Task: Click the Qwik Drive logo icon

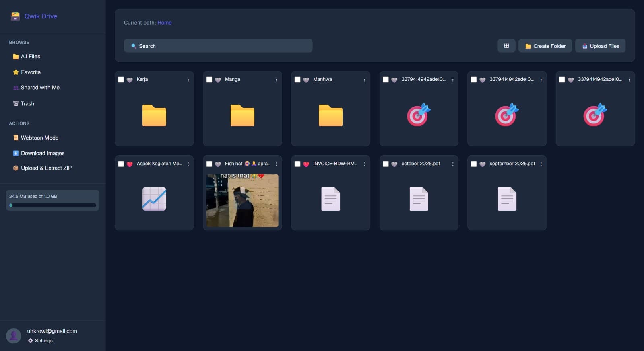Action: (x=15, y=16)
